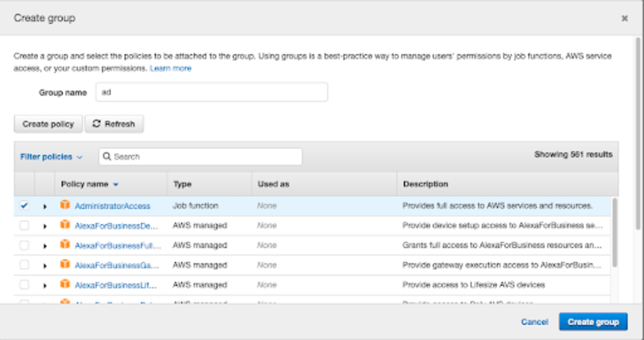Click AWS managed cell in AlexaForBusinessLif... row
The width and height of the screenshot is (644, 340).
click(200, 285)
